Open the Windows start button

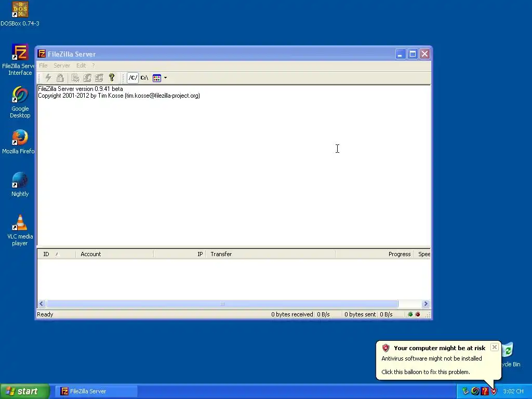(x=25, y=391)
